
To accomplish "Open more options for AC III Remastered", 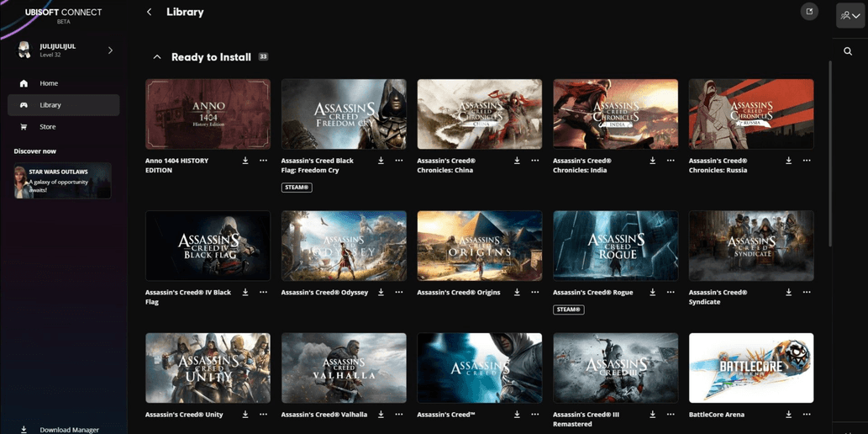I will tap(671, 414).
